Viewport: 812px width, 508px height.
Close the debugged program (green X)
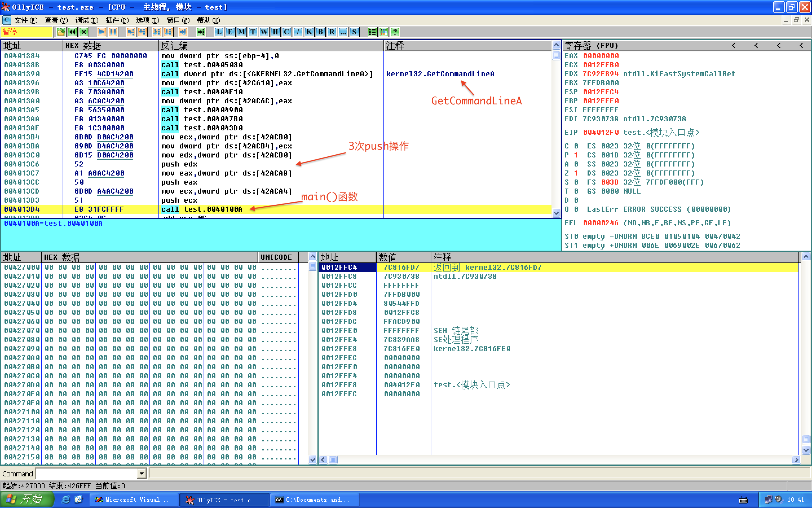(84, 32)
